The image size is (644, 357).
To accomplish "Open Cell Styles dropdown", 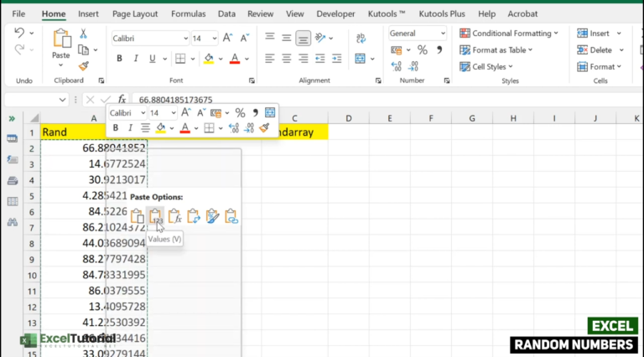I will 486,66.
